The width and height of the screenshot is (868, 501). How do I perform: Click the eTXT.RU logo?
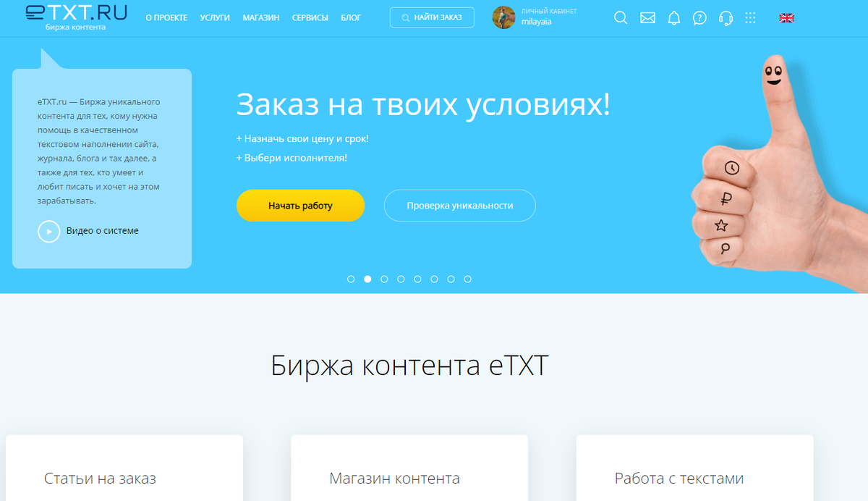[75, 17]
